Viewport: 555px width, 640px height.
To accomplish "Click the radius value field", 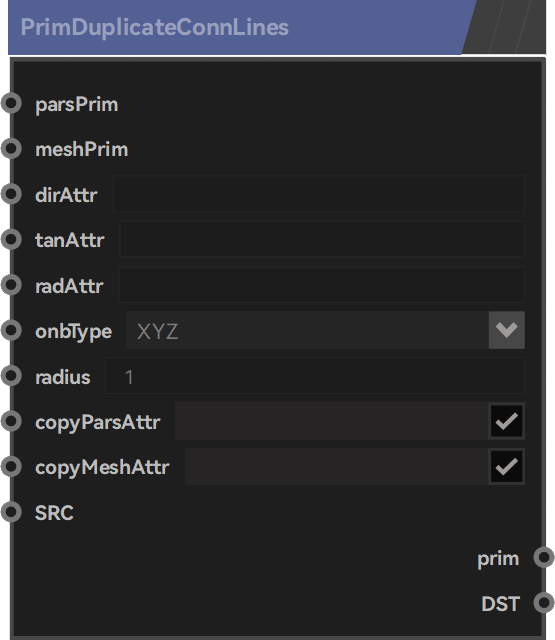I will coord(315,376).
